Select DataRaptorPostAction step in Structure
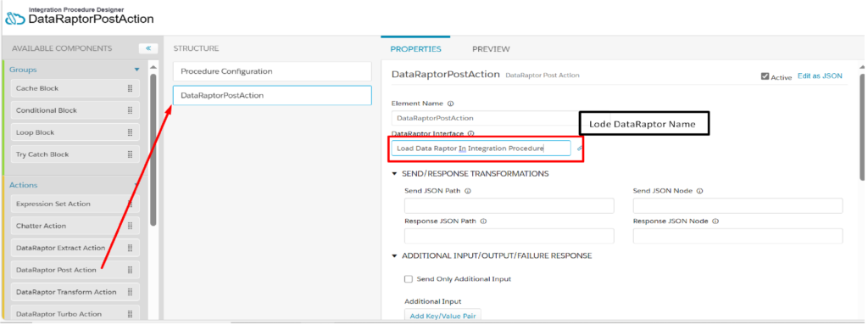This screenshot has height=325, width=868. click(272, 95)
